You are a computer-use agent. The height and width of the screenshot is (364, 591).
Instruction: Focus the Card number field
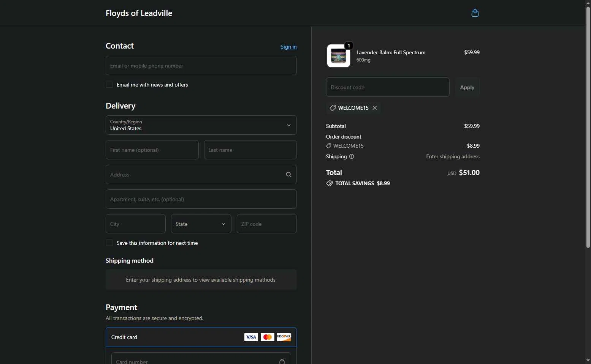(201, 358)
